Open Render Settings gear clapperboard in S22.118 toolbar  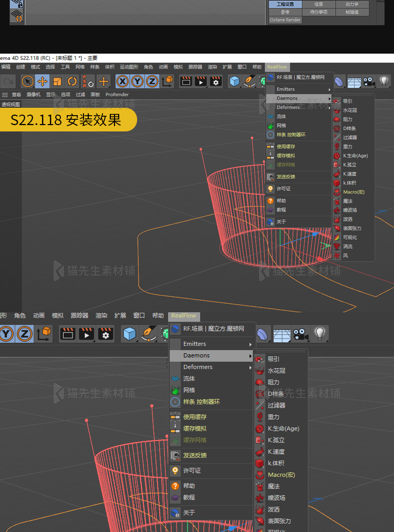(215, 81)
